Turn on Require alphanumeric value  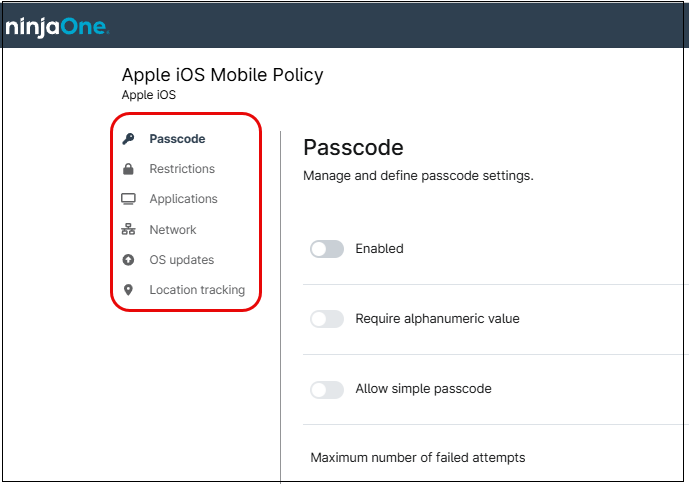(327, 319)
